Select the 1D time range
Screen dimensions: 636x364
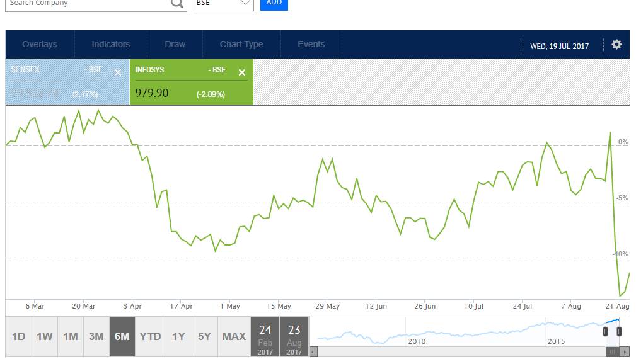(x=18, y=337)
